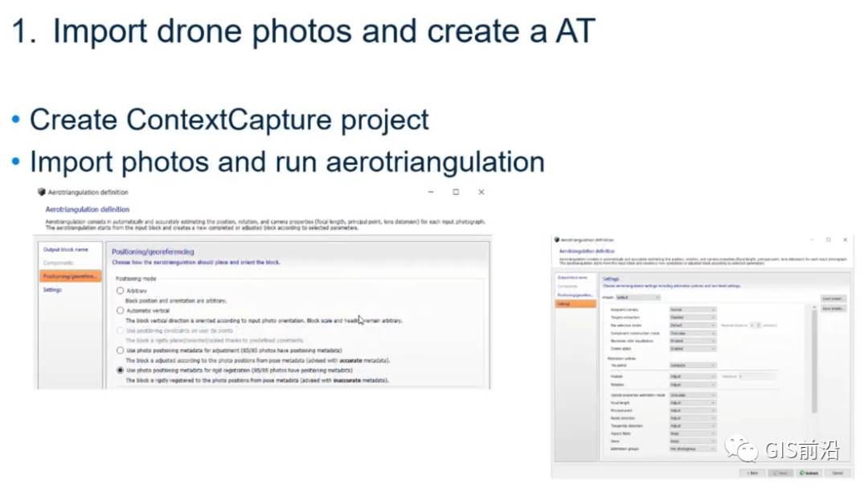868x488 pixels.
Task: Open the Create splats dropdown
Action: click(693, 348)
